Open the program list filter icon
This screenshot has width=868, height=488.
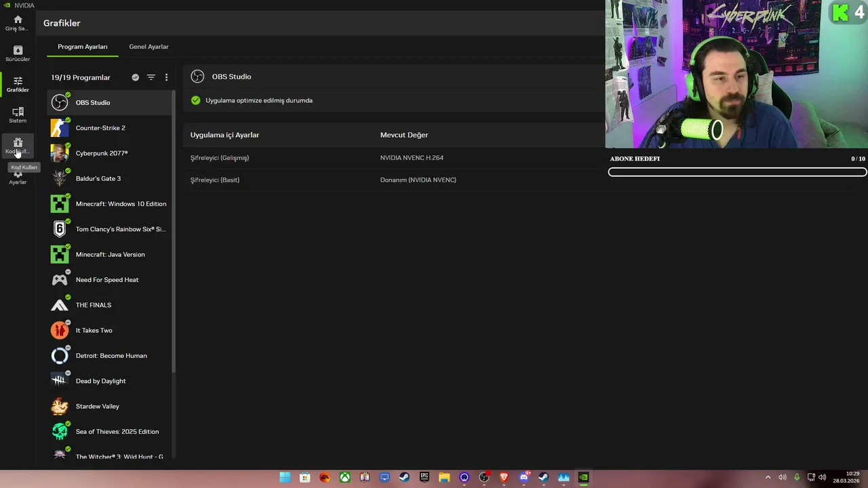click(151, 77)
